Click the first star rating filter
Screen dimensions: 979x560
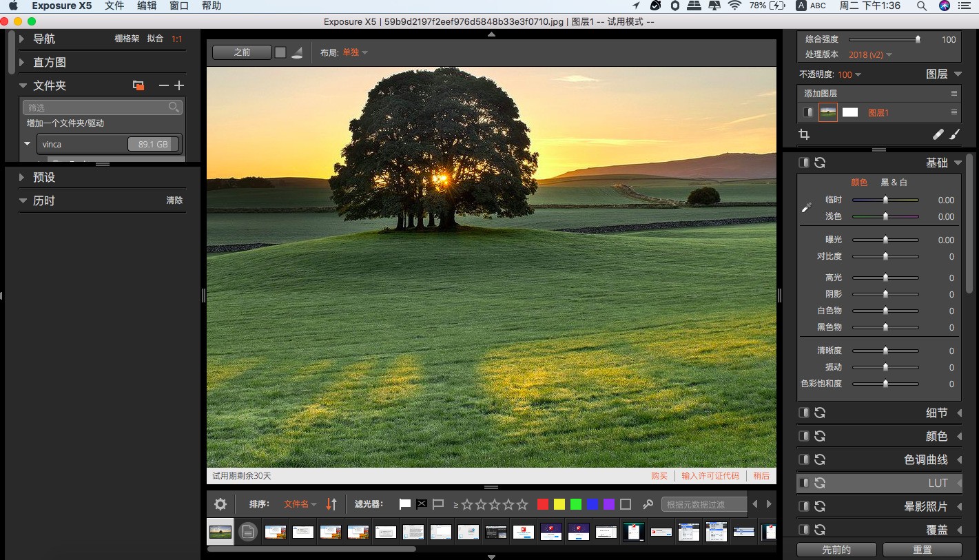pos(467,504)
